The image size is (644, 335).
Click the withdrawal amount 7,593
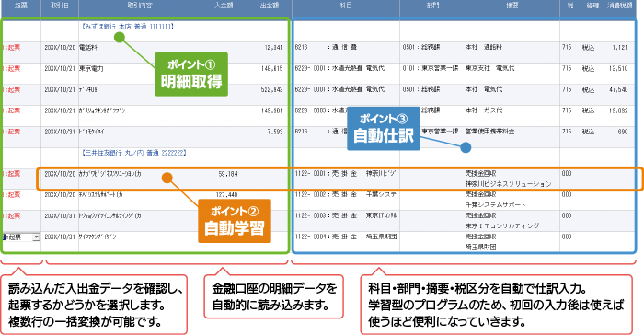(275, 132)
